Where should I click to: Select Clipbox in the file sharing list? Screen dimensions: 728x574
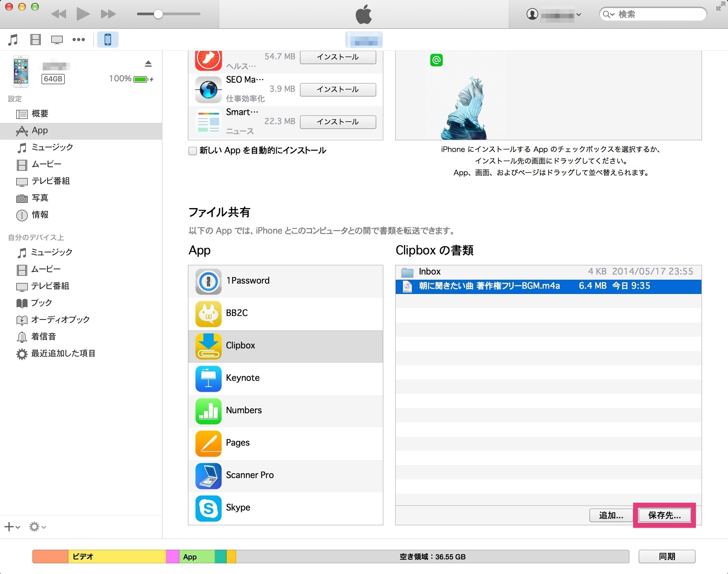tap(285, 346)
